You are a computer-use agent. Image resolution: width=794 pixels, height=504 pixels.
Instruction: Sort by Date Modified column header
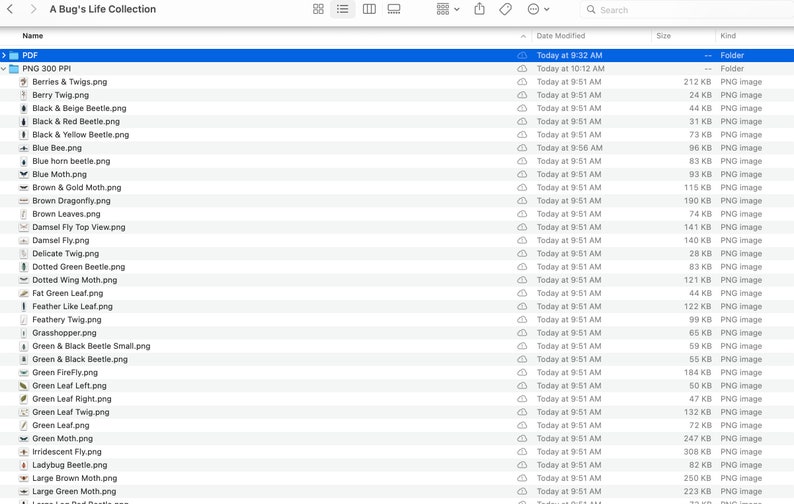(561, 36)
